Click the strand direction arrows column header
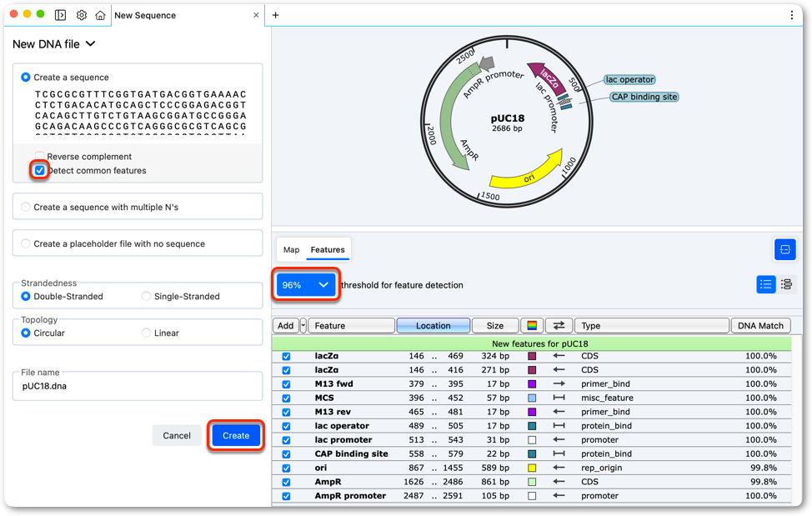The width and height of the screenshot is (812, 516). [559, 326]
